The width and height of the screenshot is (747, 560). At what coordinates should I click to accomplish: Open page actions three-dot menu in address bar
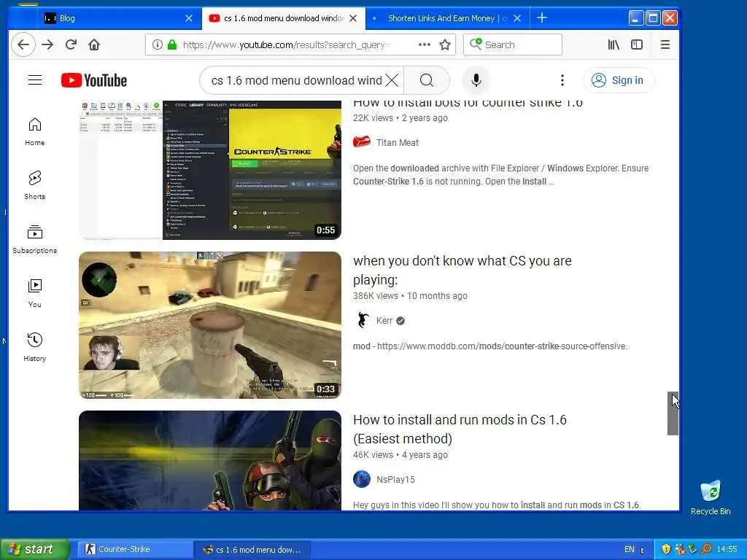pyautogui.click(x=424, y=44)
